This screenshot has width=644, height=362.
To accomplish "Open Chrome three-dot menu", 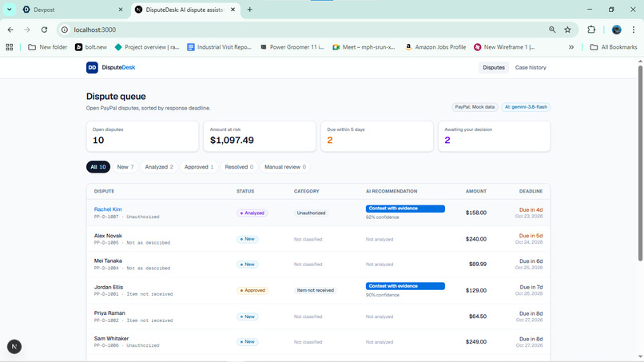I will [x=634, y=30].
